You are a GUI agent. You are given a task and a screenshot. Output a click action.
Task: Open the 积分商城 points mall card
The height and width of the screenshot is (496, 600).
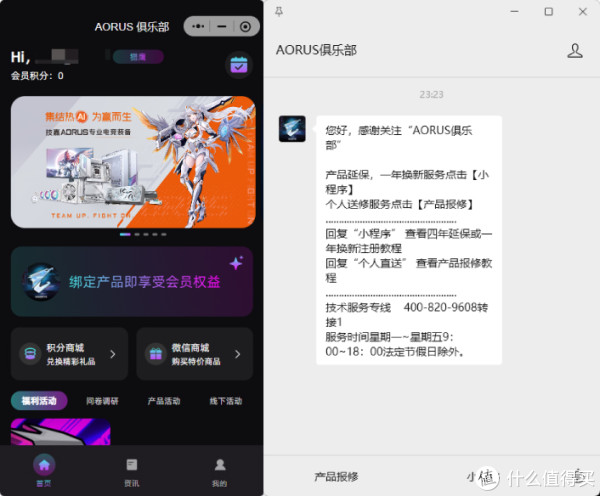[x=69, y=354]
